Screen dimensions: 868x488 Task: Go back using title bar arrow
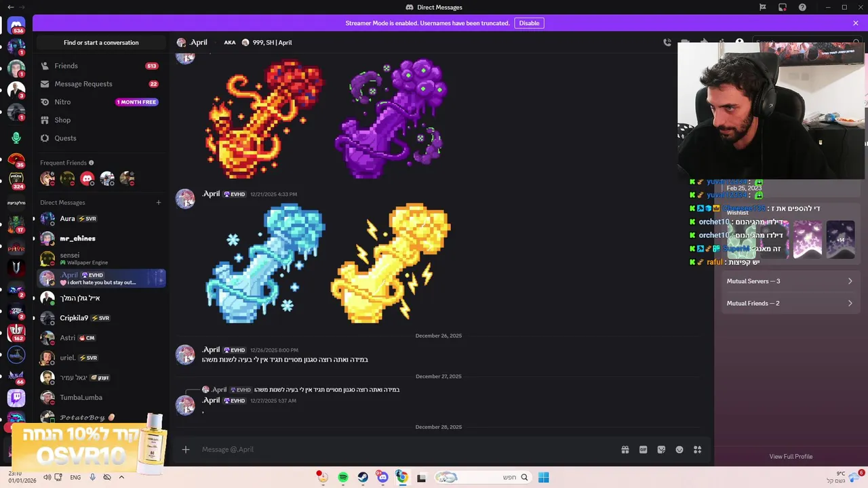(x=11, y=7)
